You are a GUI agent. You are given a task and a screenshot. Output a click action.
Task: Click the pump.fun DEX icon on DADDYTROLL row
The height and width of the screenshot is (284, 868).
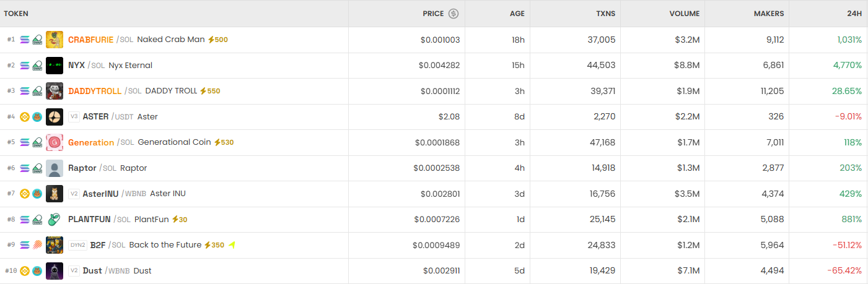[x=37, y=91]
